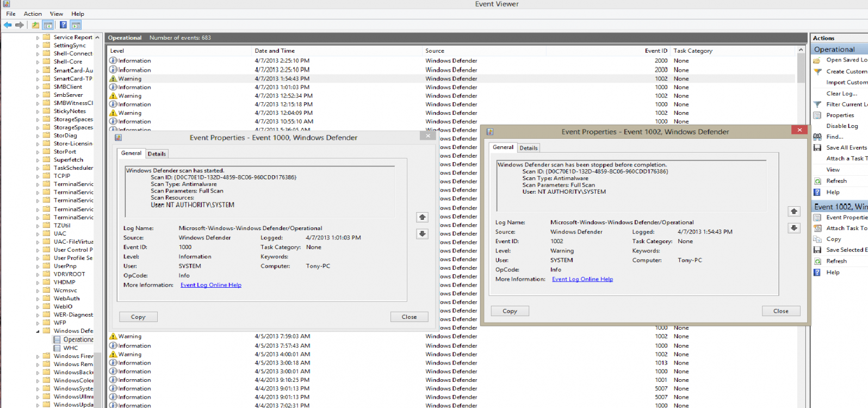
Task: Click the Open Saved Log folder icon
Action: coord(817,60)
